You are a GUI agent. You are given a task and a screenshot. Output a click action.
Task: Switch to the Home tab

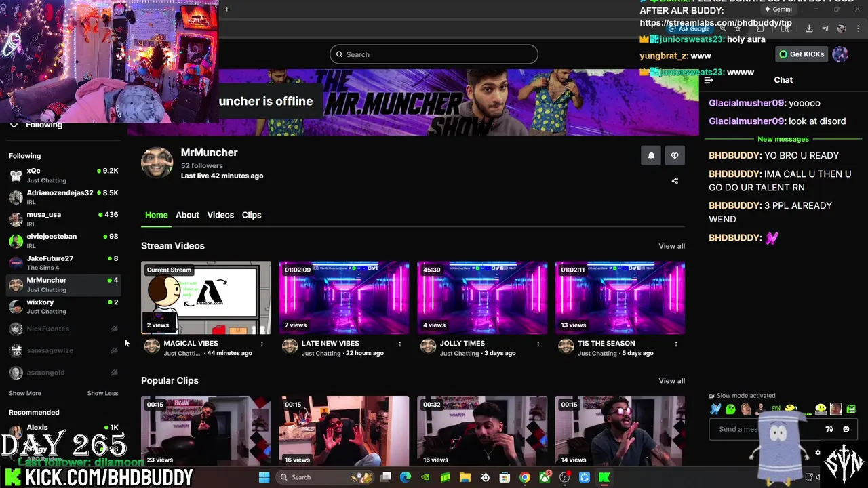tap(156, 215)
